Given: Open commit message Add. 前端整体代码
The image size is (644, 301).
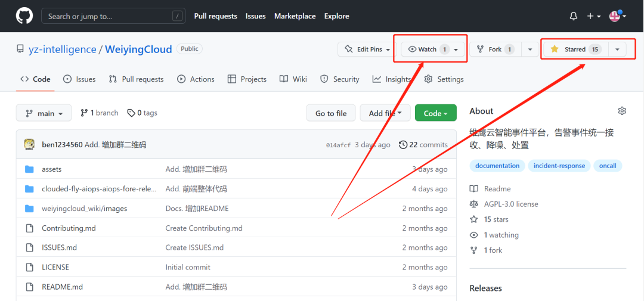Looking at the screenshot, I should coord(196,189).
